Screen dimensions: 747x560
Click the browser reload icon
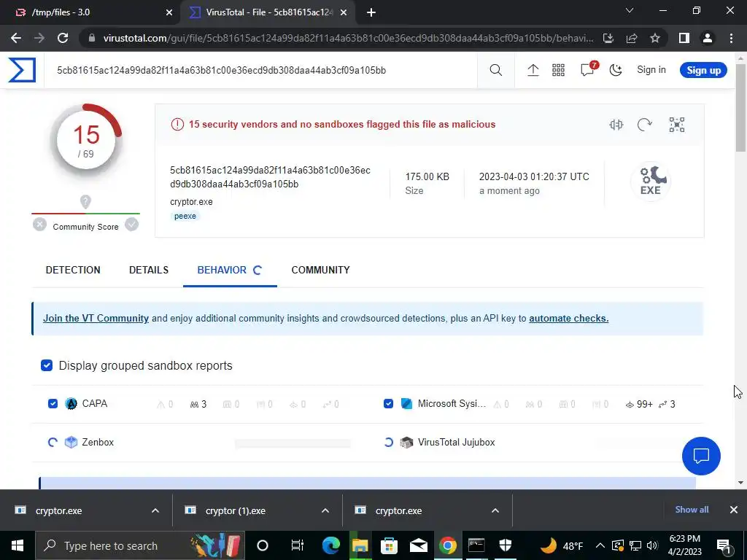point(63,38)
